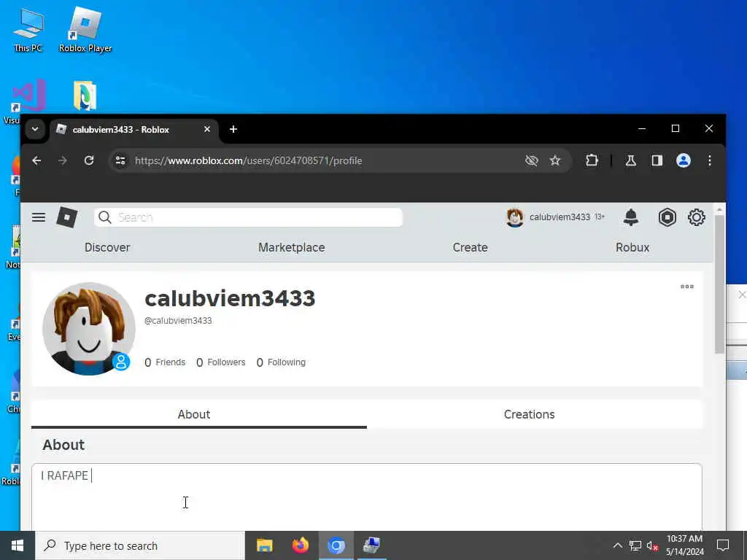
Task: Select the This PC desktop icon
Action: [x=28, y=29]
